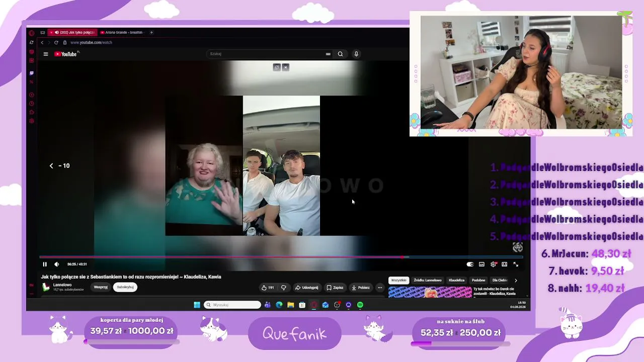This screenshot has height=362, width=644.
Task: Go back in browser history
Action: click(x=42, y=43)
